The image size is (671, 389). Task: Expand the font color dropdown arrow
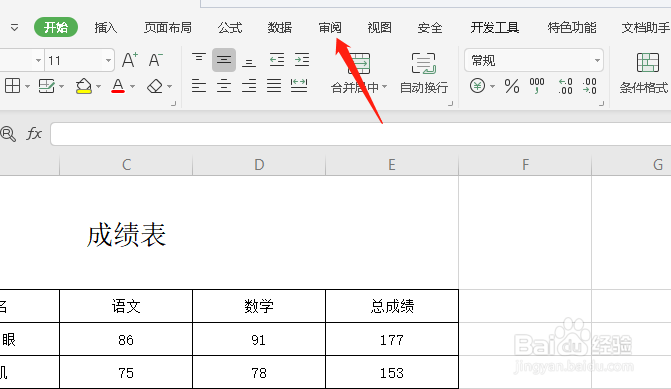pyautogui.click(x=133, y=86)
